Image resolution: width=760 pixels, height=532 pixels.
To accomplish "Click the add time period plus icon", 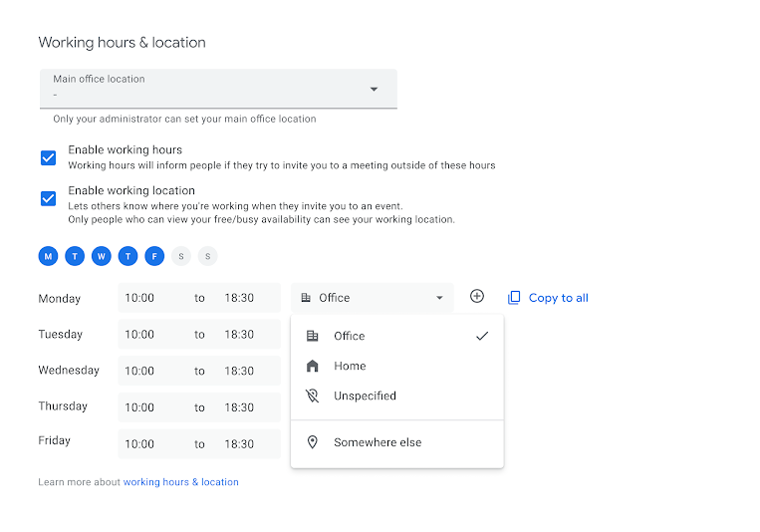I will [477, 296].
